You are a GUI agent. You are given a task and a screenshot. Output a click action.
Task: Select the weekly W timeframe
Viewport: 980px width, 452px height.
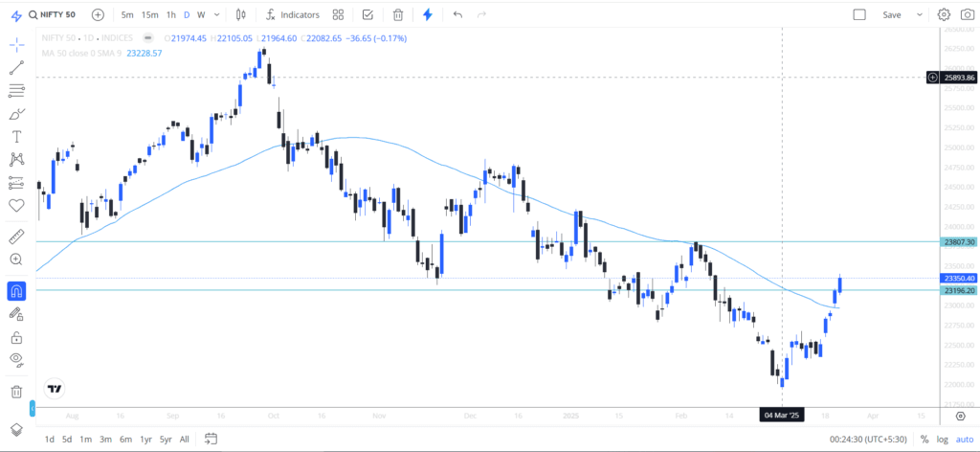[x=201, y=14]
